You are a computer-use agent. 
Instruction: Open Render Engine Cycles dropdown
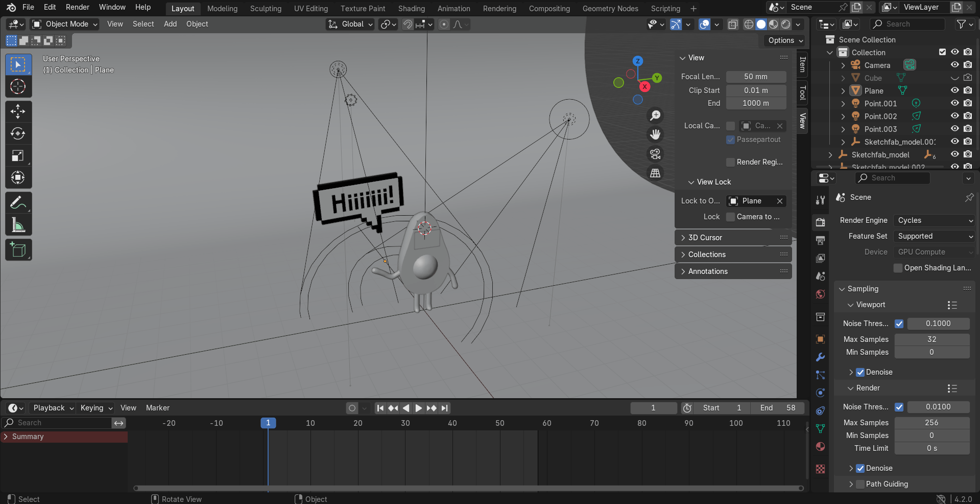coord(934,220)
